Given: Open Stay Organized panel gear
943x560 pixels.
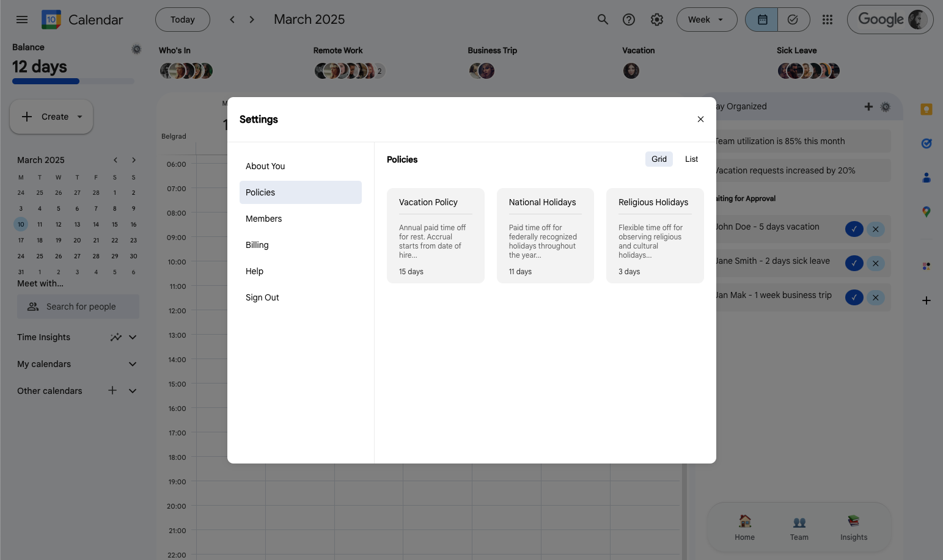Looking at the screenshot, I should 886,107.
